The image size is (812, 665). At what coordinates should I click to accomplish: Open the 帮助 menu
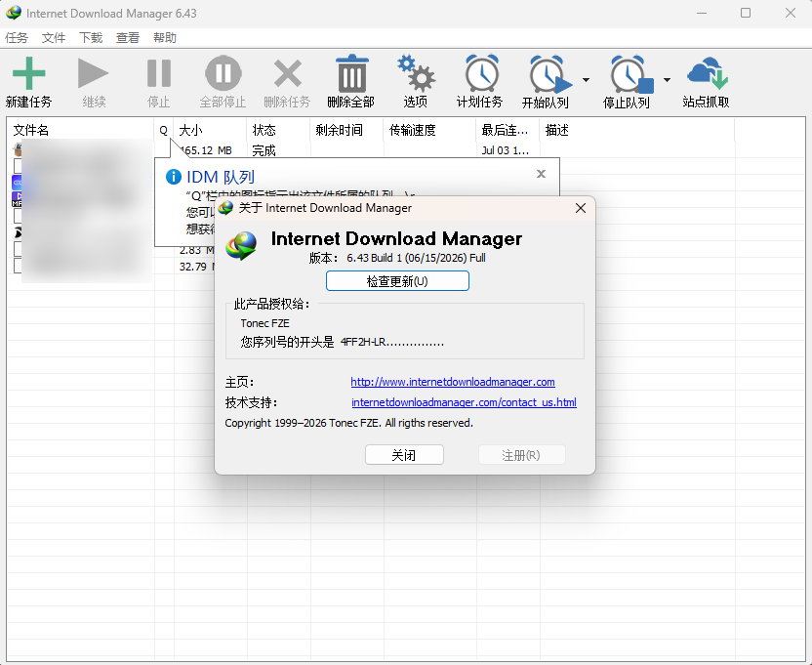[165, 38]
